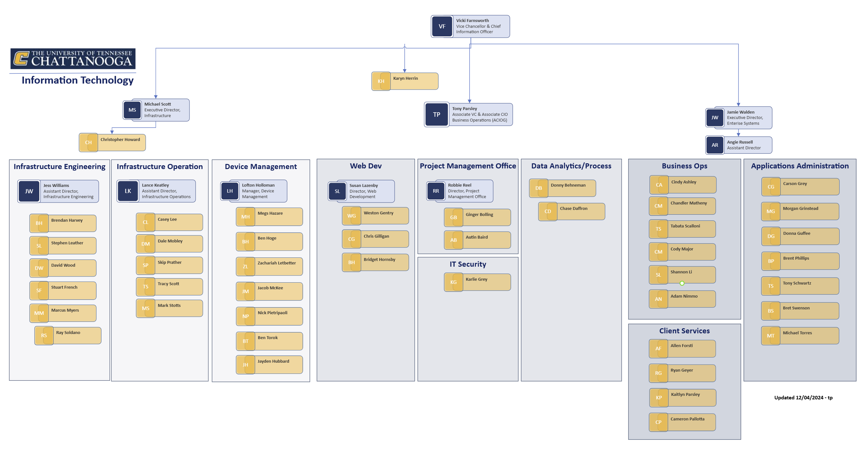Click the Dale Mobley name card
This screenshot has height=452, width=868.
pos(169,244)
